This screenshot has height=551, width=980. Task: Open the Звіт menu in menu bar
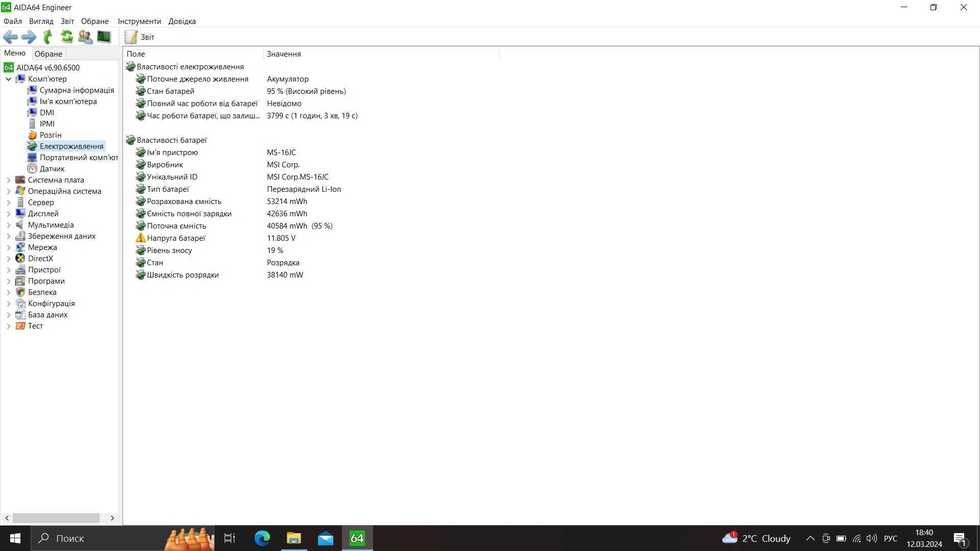point(67,21)
